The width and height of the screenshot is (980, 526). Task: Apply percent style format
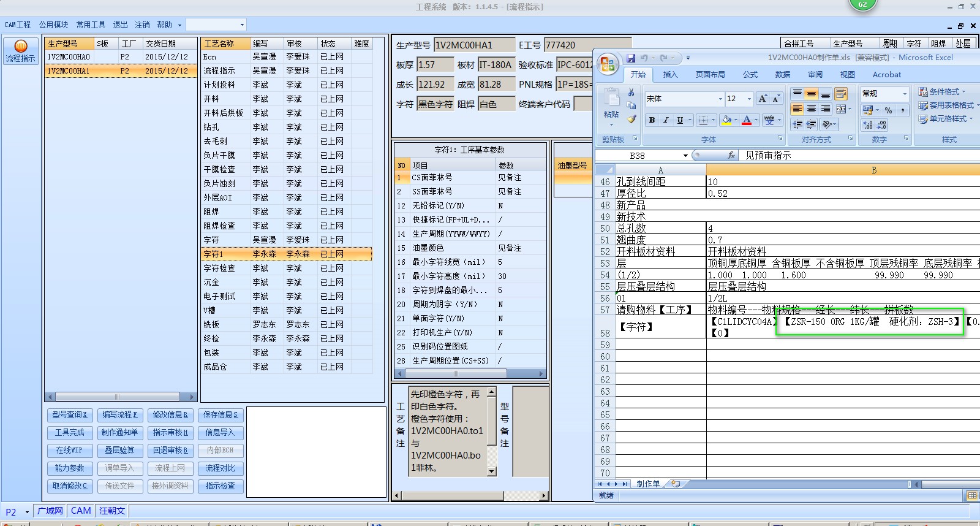pyautogui.click(x=888, y=110)
